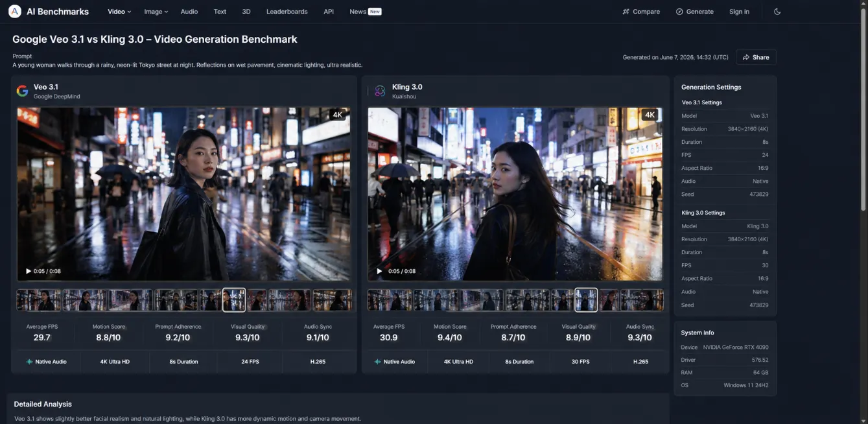Click the Veo 3.1 Settings heading

pyautogui.click(x=701, y=102)
